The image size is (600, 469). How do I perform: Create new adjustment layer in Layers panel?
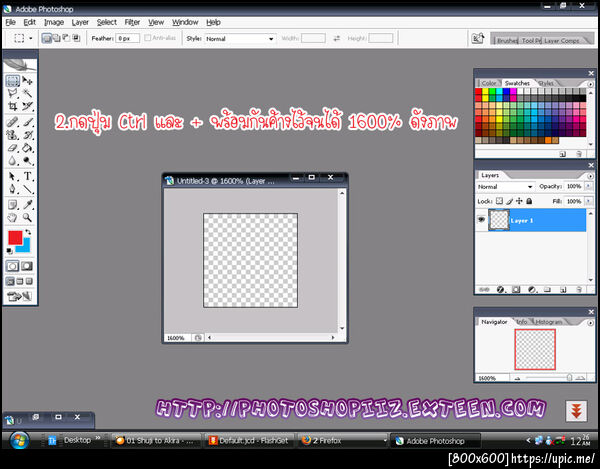532,290
